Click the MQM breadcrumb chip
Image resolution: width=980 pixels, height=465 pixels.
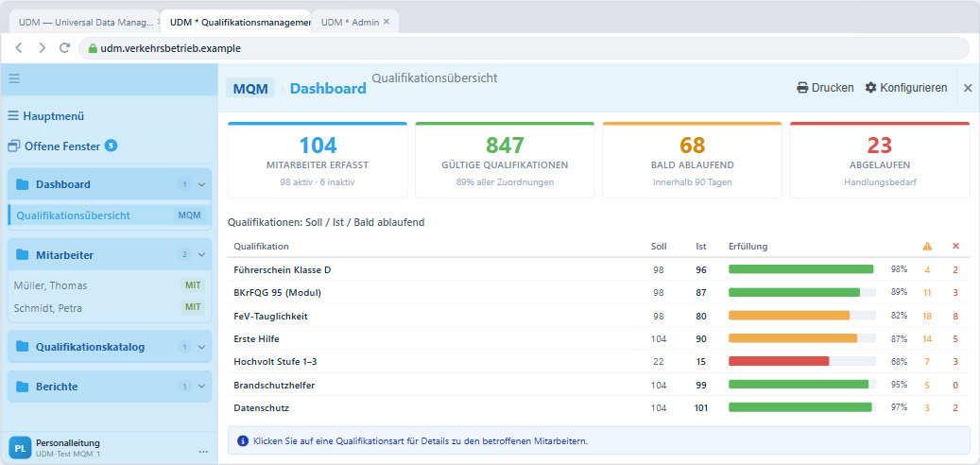pyautogui.click(x=250, y=89)
